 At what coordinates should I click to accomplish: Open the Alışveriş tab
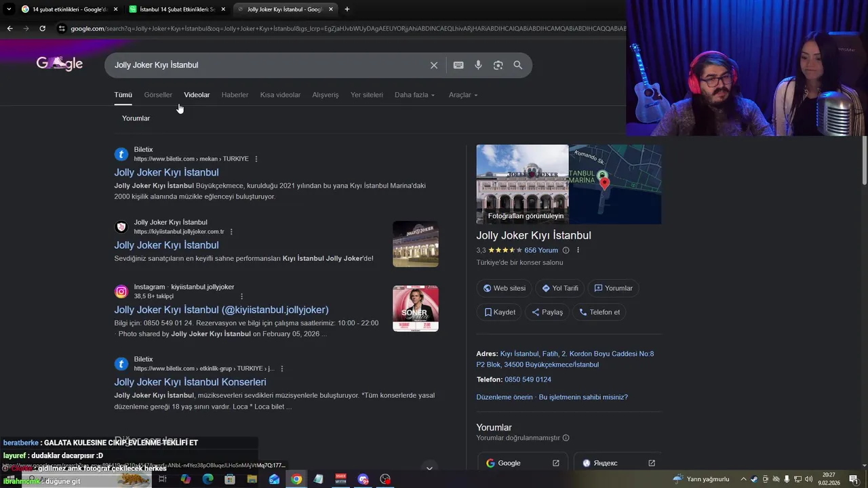tap(325, 95)
